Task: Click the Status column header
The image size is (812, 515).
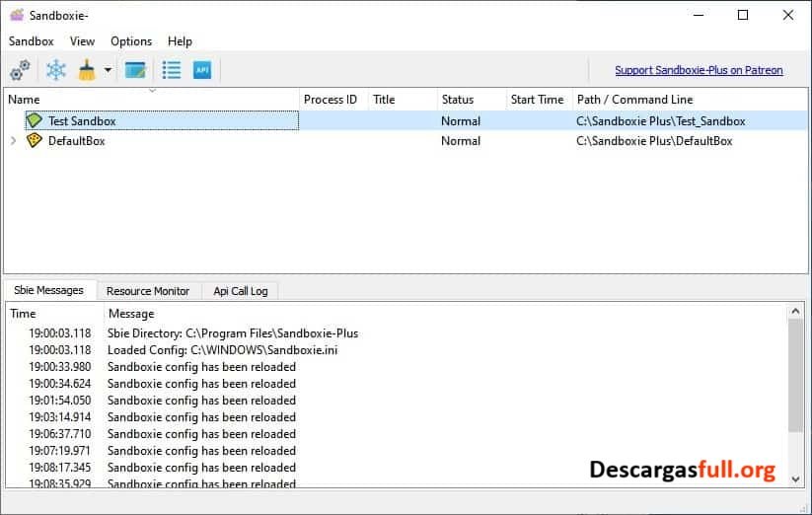Action: tap(472, 100)
